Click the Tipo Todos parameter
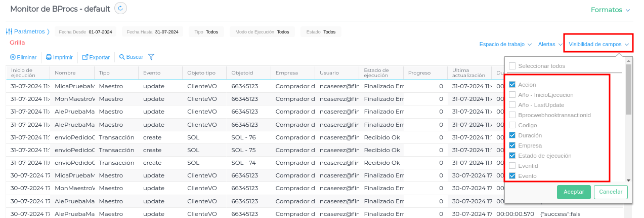The width and height of the screenshot is (644, 218). pos(206,31)
